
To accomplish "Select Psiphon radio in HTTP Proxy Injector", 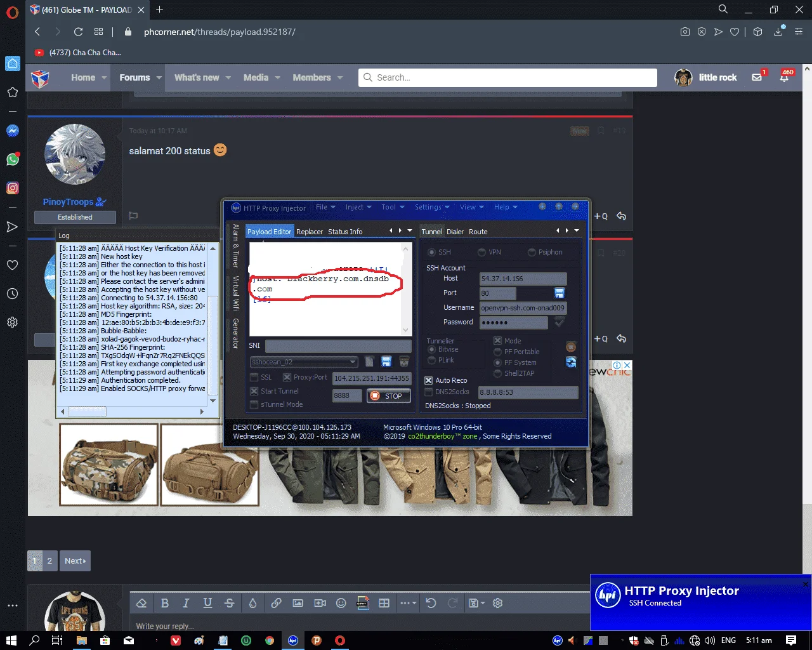I will click(532, 252).
